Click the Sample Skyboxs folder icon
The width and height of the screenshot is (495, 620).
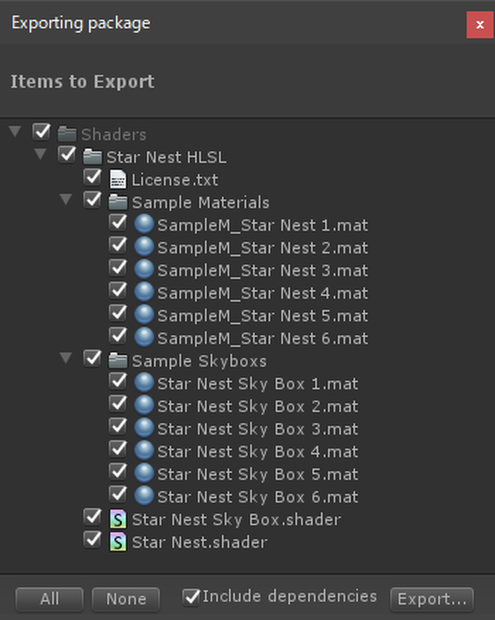(x=118, y=361)
